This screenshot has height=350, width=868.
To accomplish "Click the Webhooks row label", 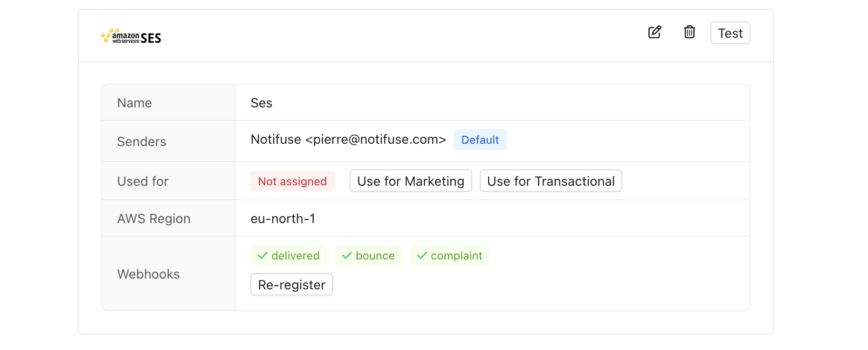I will coord(148,274).
